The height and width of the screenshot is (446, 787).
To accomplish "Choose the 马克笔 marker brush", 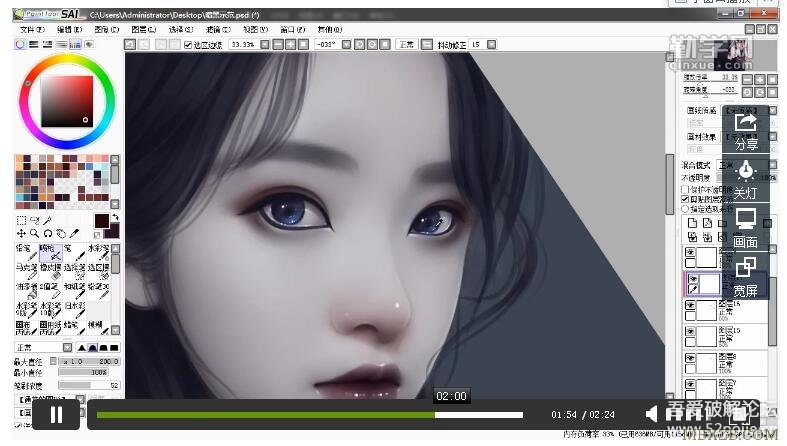I will click(26, 271).
